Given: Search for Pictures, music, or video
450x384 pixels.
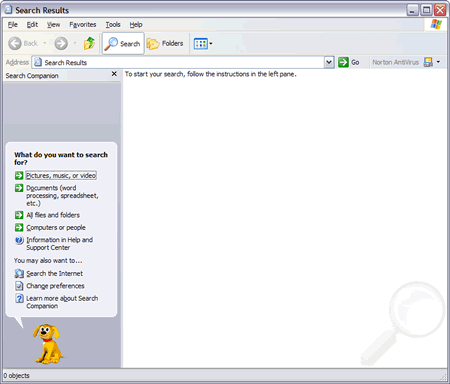Looking at the screenshot, I should [x=61, y=175].
